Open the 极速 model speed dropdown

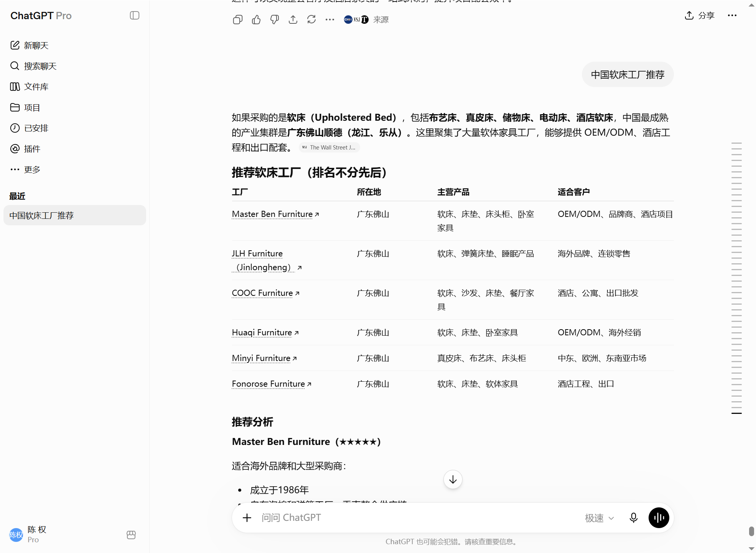[600, 518]
